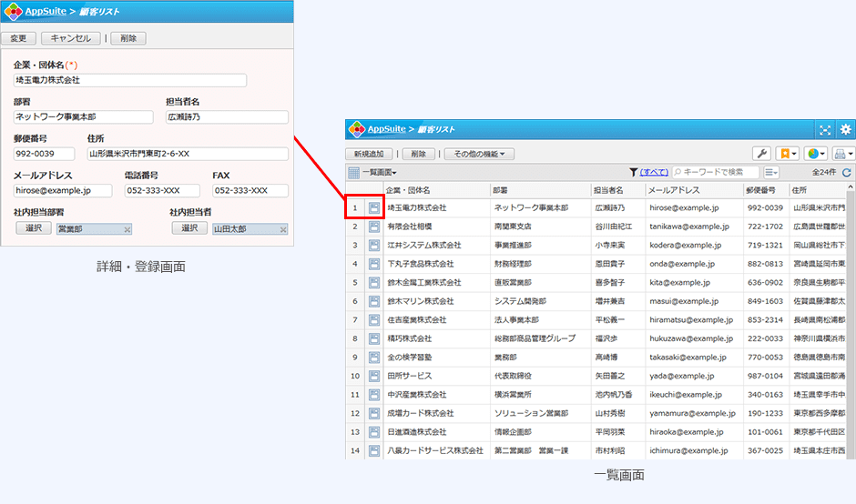Expand the その他の機能 dropdown
This screenshot has height=504, width=856.
[x=479, y=155]
